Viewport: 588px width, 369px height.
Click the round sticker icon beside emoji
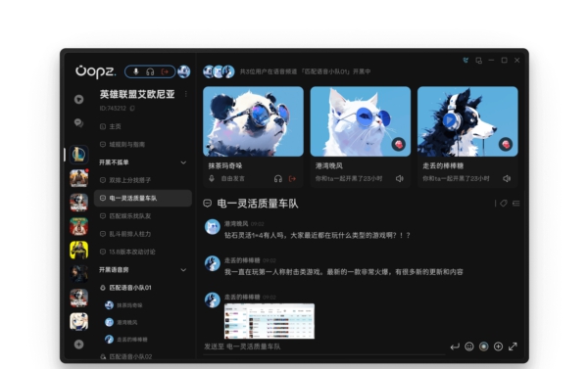[x=484, y=346]
